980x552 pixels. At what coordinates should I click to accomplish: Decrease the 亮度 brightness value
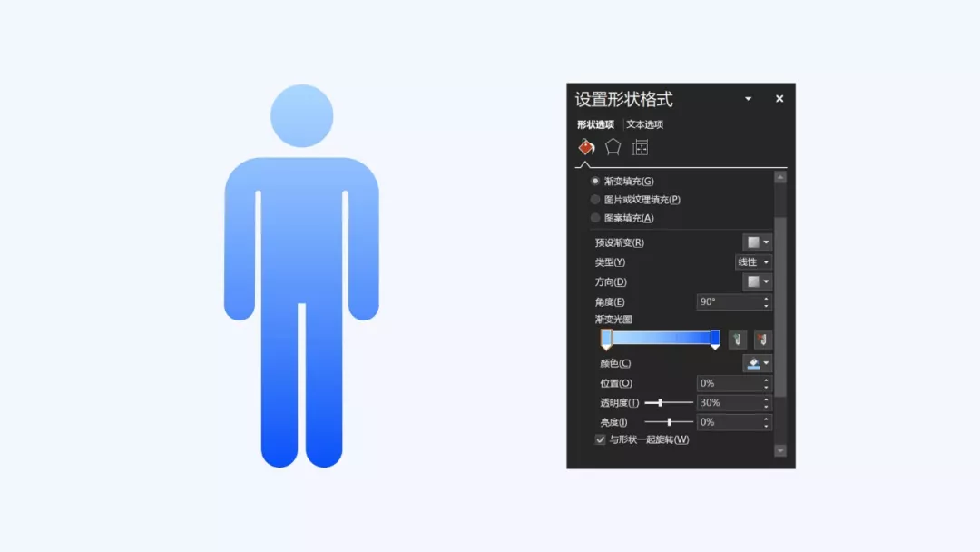[766, 426]
